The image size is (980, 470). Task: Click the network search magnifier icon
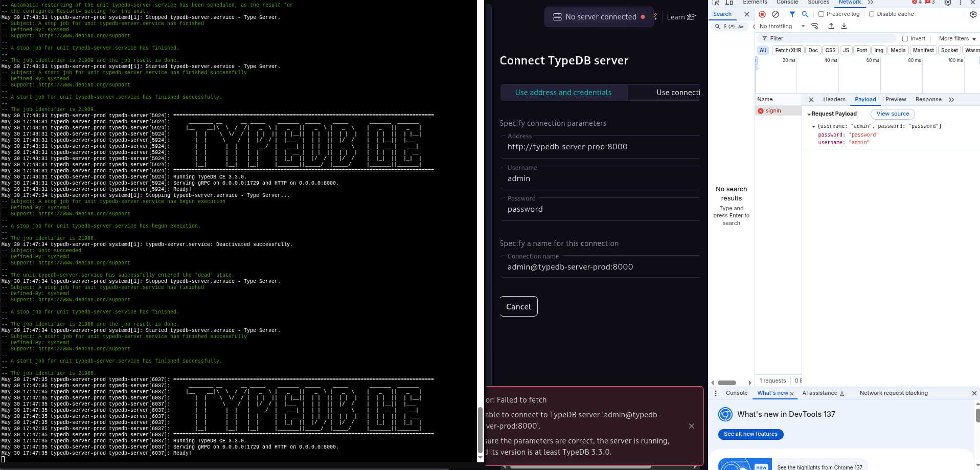805,14
